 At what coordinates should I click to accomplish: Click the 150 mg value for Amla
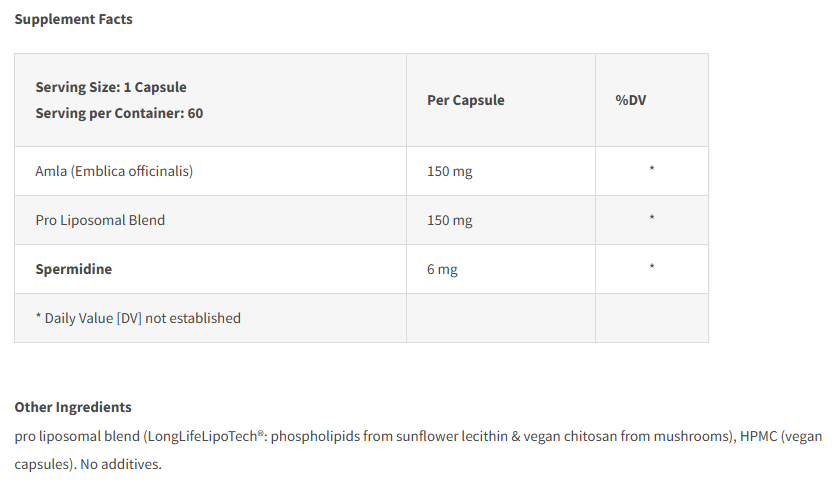(x=449, y=171)
